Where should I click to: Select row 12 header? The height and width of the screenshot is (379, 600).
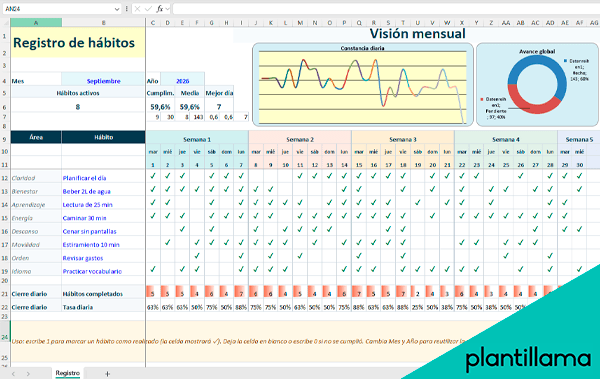5,178
